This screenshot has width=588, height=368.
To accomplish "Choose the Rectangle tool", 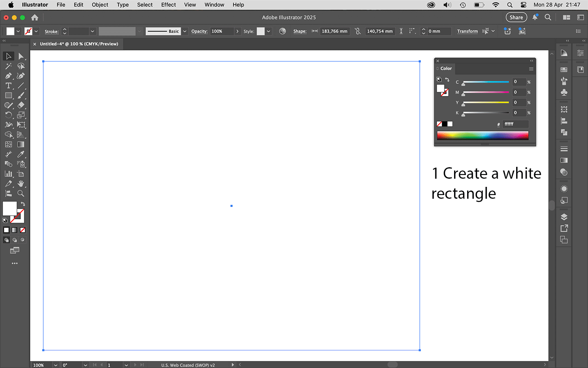I will point(8,95).
